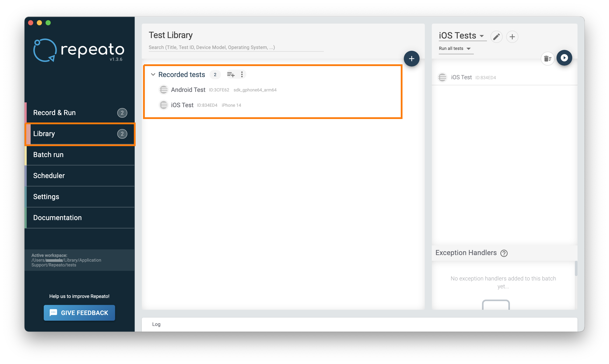Click the chat bubble icon on Give Feedback
Image resolution: width=609 pixels, height=364 pixels.
53,313
